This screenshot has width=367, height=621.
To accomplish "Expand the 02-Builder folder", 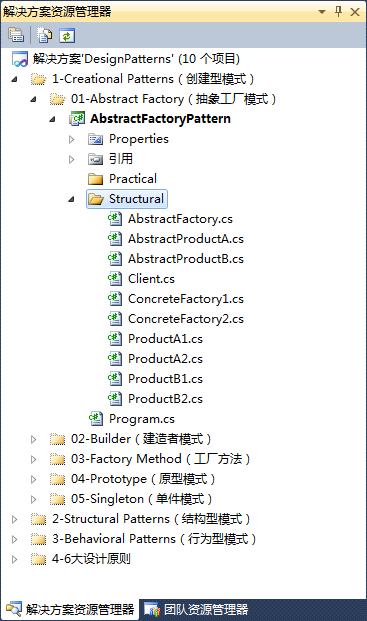I will (34, 439).
